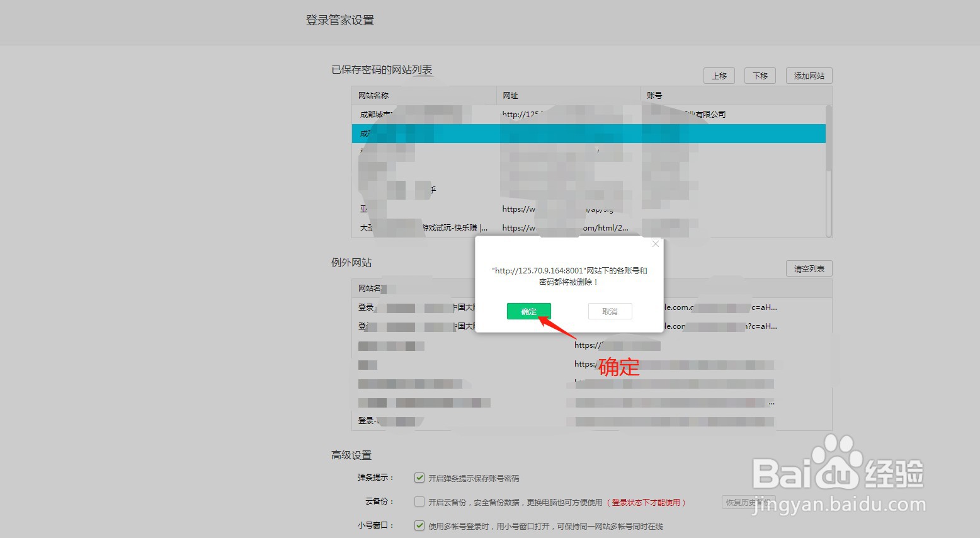
Task: Click the 账号 column header
Action: click(x=655, y=95)
